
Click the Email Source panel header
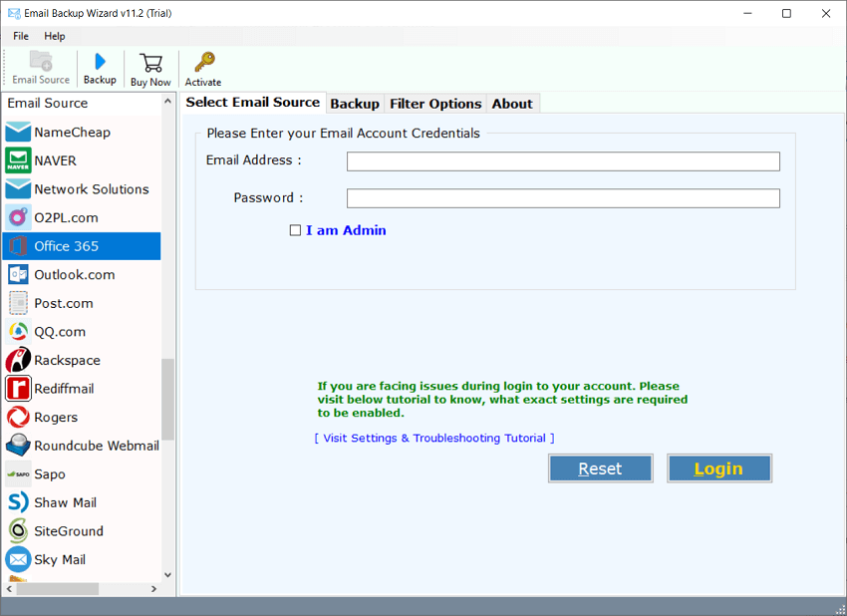click(x=48, y=103)
